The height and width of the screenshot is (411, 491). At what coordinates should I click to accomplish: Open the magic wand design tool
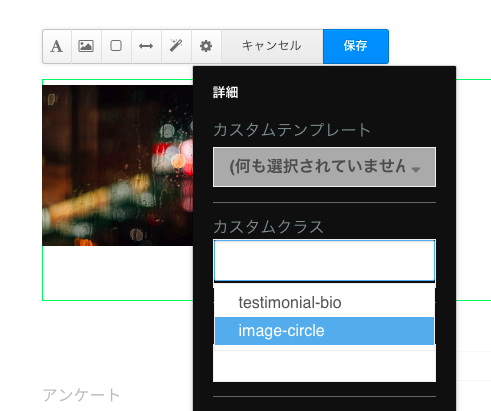click(176, 46)
